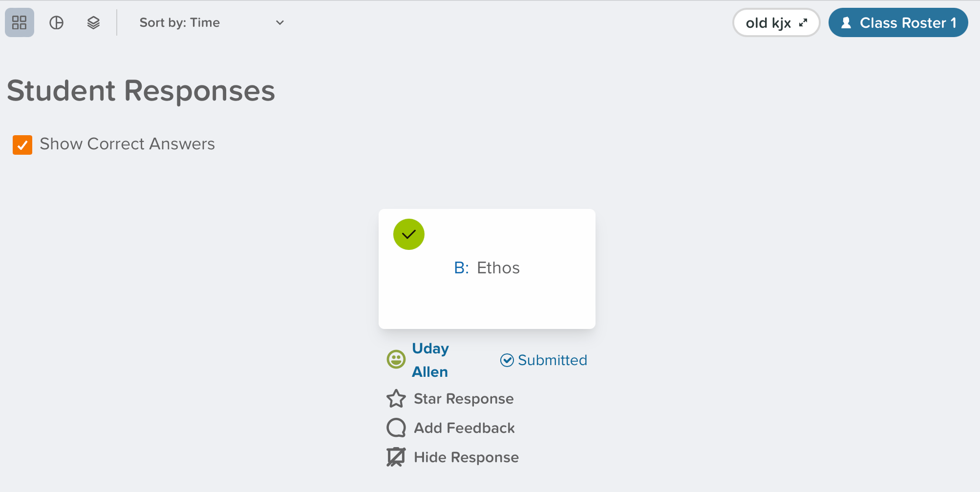Click Add Feedback text

pyautogui.click(x=464, y=428)
